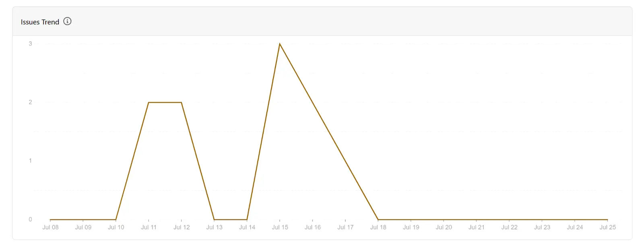This screenshot has height=246, width=644.
Task: Click the Jul 14 point on the trend line
Action: tap(247, 219)
